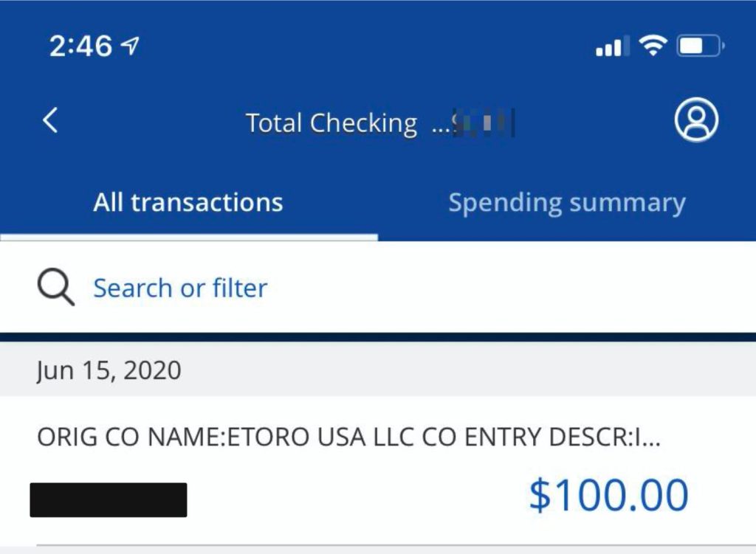This screenshot has width=756, height=554.
Task: Click the dark divider below search bar
Action: point(378,337)
